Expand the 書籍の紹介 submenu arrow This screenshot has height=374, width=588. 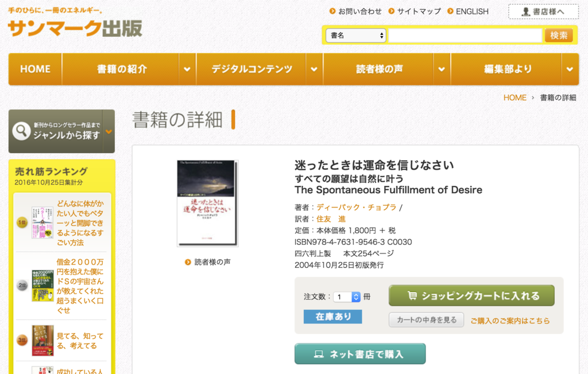(x=187, y=69)
